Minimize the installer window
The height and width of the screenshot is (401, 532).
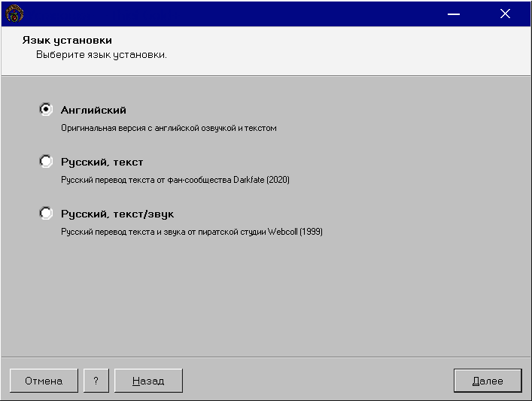(x=453, y=14)
